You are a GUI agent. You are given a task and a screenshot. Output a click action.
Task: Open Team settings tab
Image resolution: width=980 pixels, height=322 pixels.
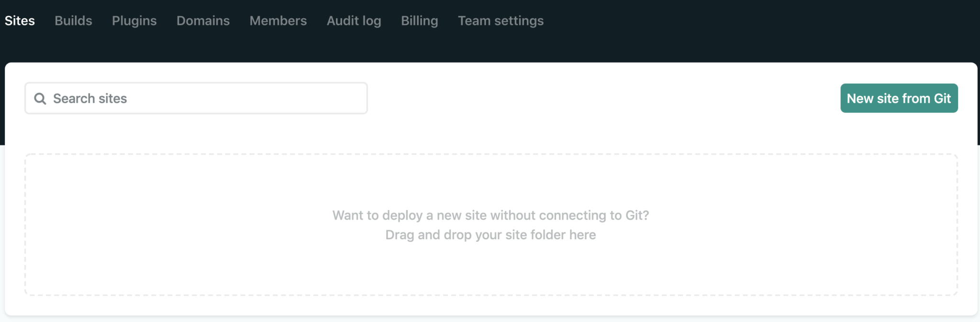[501, 21]
